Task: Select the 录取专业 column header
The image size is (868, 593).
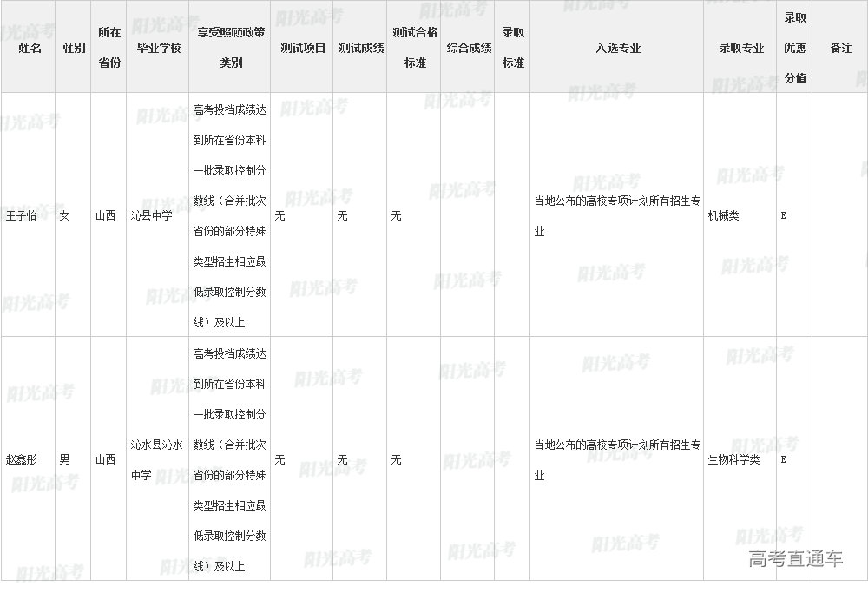Action: [740, 48]
